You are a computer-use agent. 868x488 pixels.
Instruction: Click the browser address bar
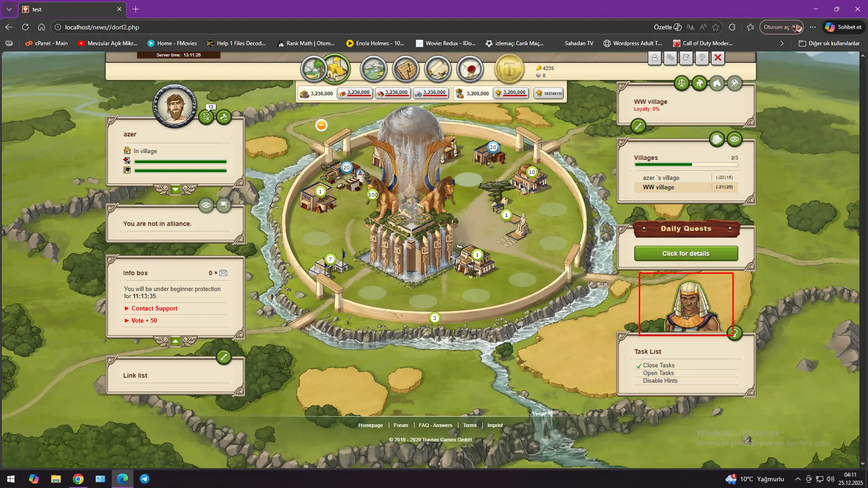click(x=353, y=27)
